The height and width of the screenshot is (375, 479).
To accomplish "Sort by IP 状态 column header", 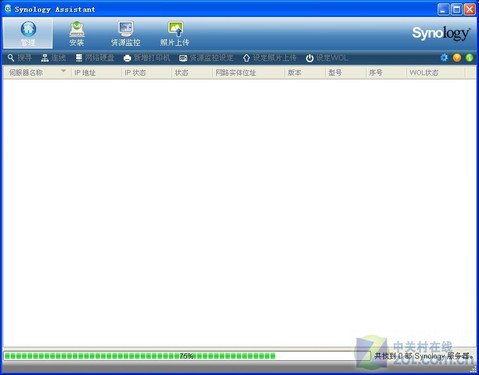I will [146, 73].
